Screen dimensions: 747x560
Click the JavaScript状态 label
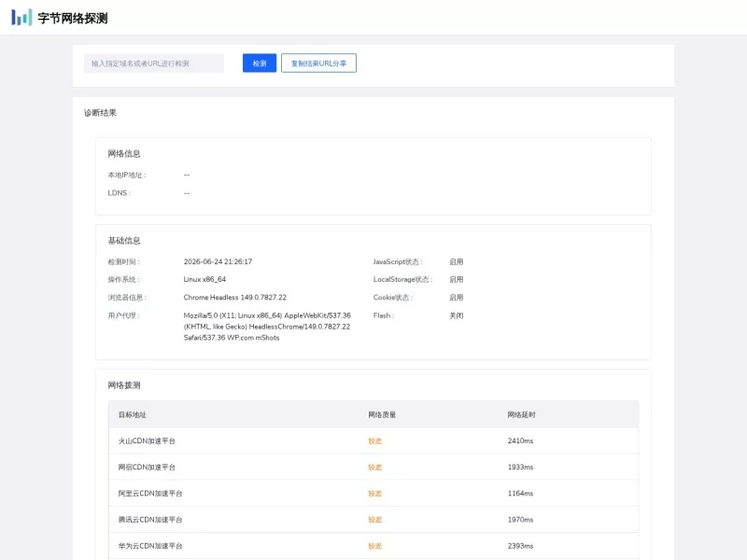(398, 262)
